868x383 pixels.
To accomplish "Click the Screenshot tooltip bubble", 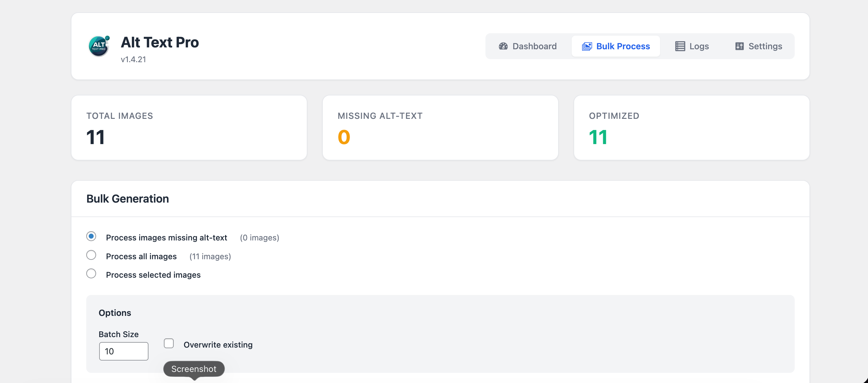I will (194, 369).
